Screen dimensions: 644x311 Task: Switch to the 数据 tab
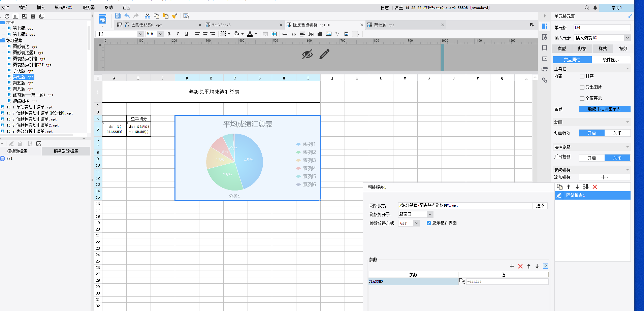tap(582, 48)
